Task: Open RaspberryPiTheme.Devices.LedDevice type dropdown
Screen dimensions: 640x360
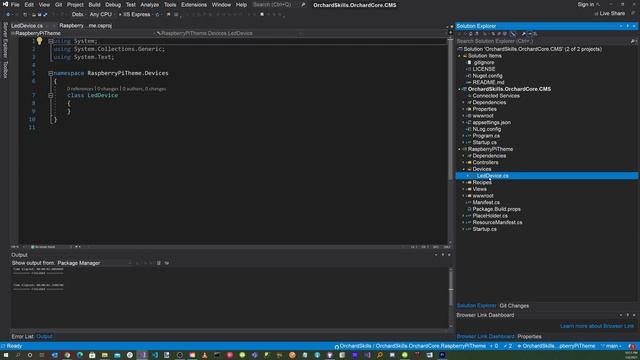Action: [229, 33]
